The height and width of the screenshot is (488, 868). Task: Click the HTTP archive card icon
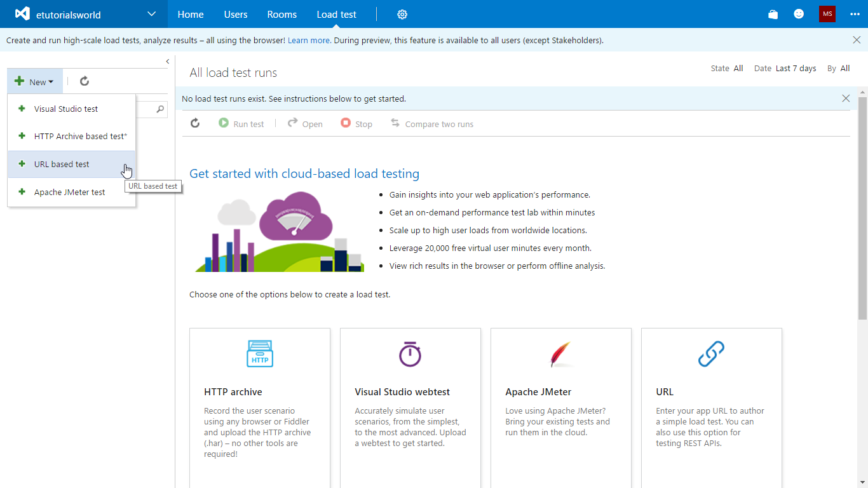(x=260, y=354)
